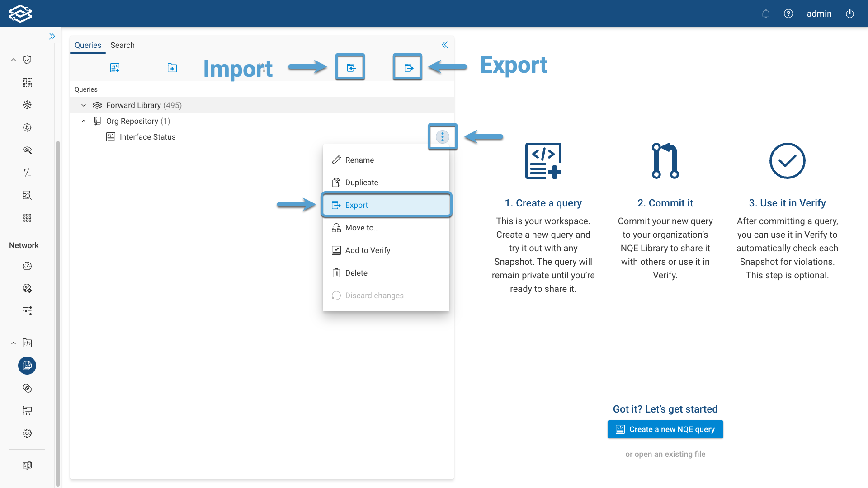The width and height of the screenshot is (868, 488).
Task: Switch to the Search tab
Action: [122, 45]
